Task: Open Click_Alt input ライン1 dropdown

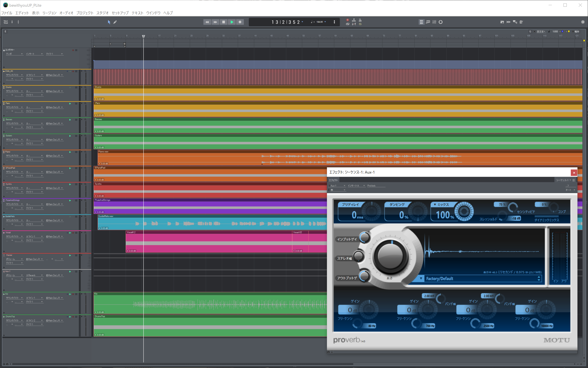Action: click(35, 75)
